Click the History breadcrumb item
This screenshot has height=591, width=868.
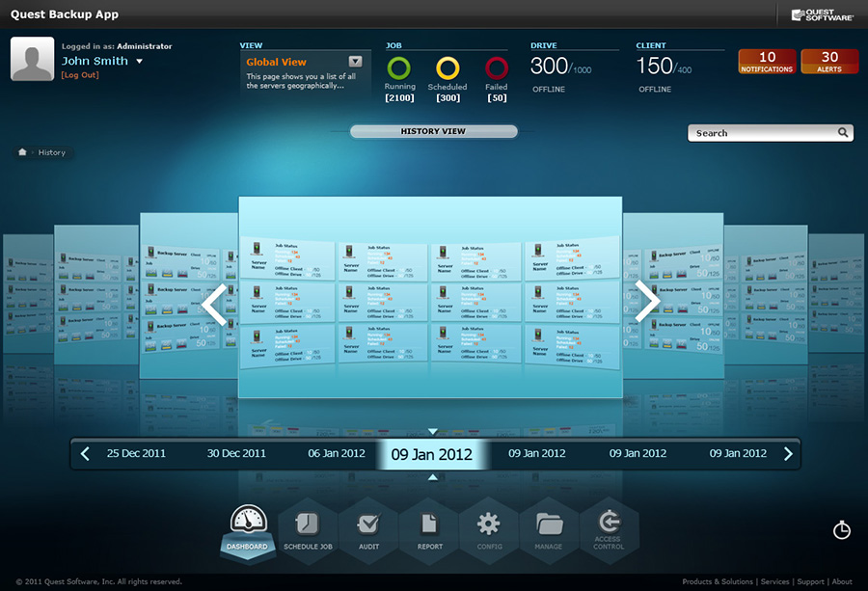click(51, 152)
